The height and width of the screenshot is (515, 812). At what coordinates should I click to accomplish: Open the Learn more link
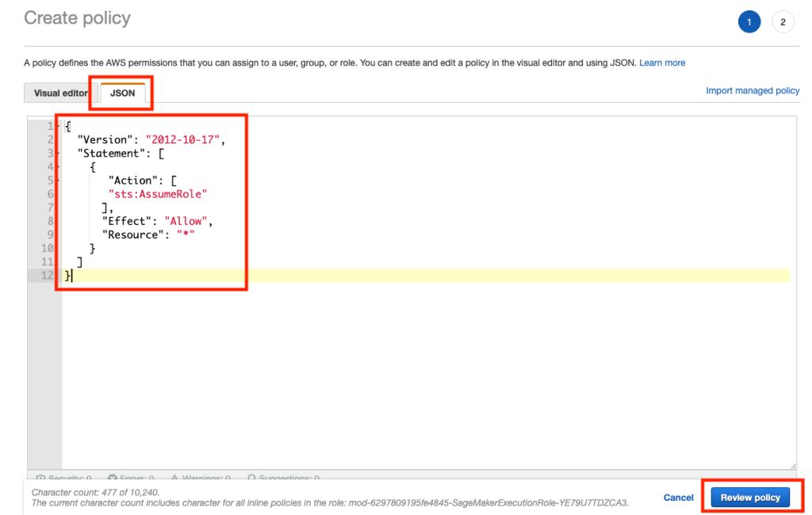662,63
